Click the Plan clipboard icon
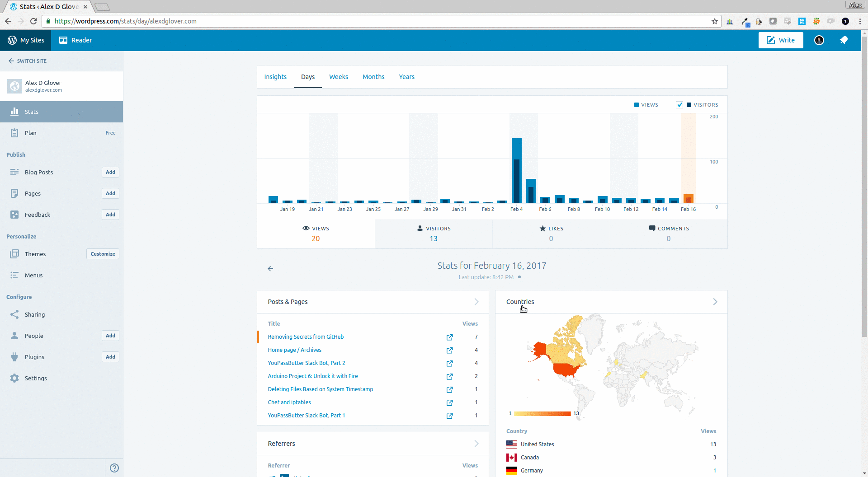 [14, 133]
